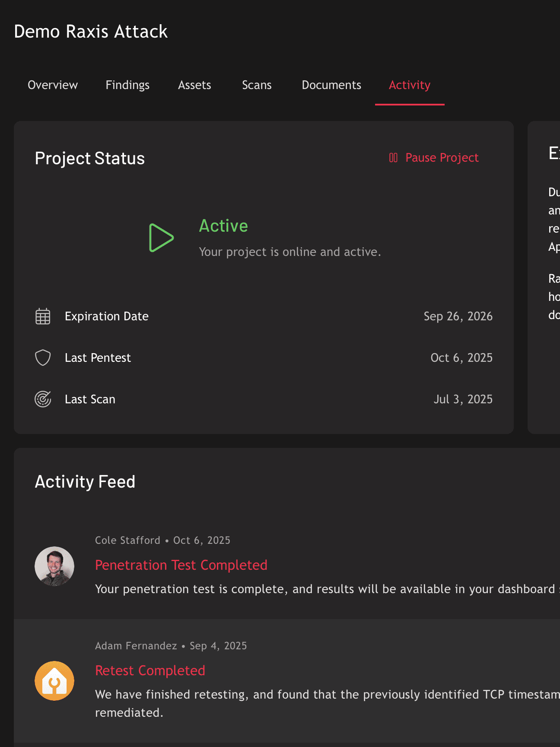Click the Jul 3, 2025 last scan date
Screen dimensions: 560x747
coord(463,399)
